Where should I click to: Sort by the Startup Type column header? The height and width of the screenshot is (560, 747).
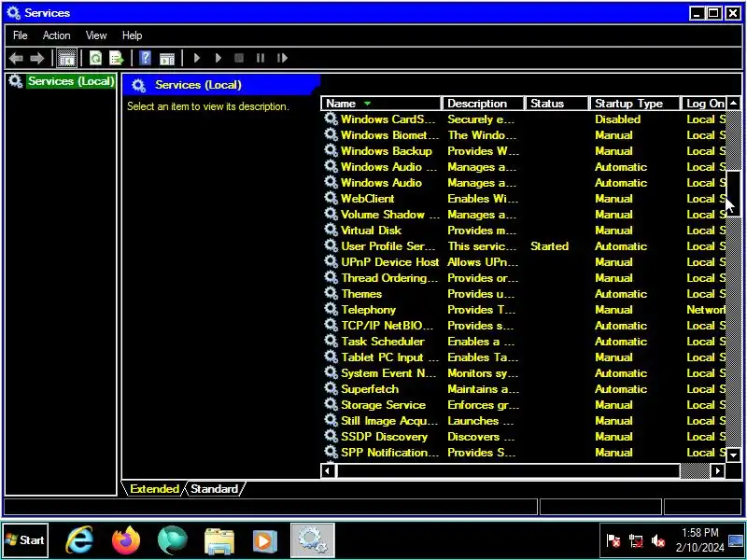tap(635, 104)
